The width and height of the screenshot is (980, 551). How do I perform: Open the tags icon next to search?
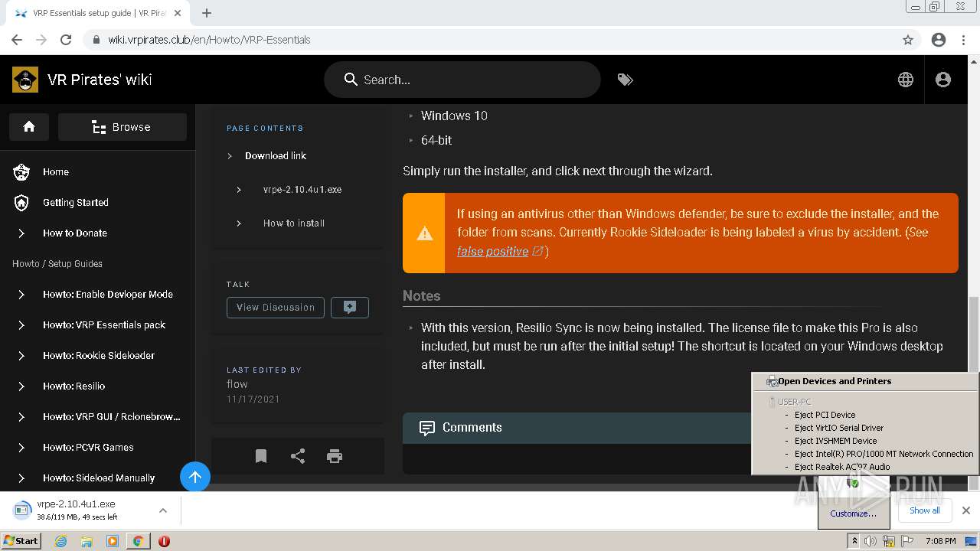(x=626, y=80)
